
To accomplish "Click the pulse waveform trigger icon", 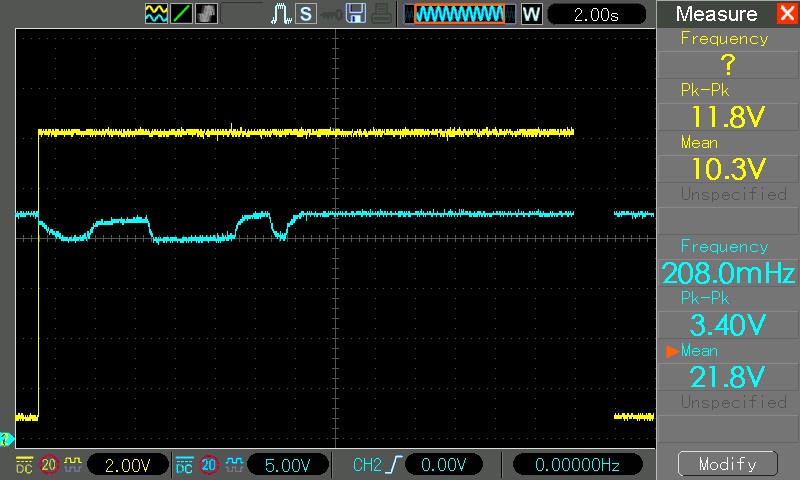I will point(281,14).
